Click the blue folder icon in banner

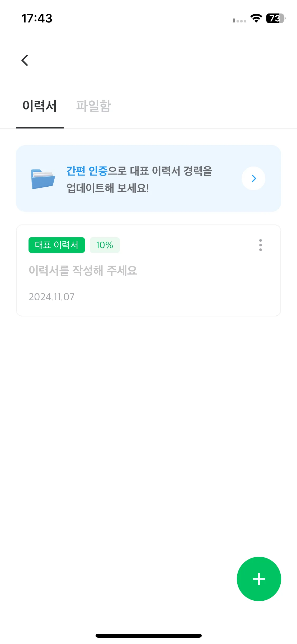pyautogui.click(x=43, y=179)
